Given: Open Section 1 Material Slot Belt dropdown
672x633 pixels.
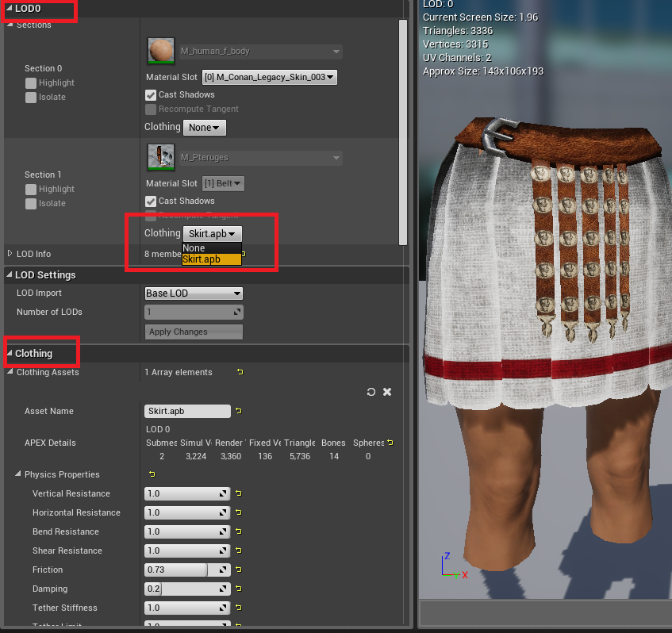Looking at the screenshot, I should click(x=223, y=183).
